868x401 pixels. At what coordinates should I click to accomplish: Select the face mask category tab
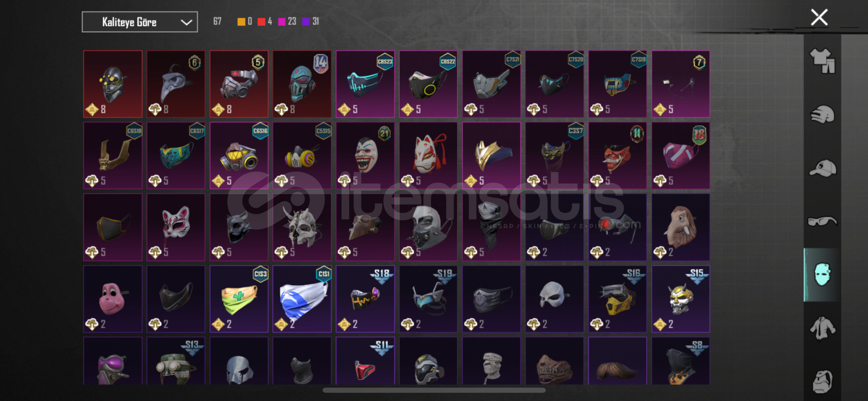(x=822, y=275)
